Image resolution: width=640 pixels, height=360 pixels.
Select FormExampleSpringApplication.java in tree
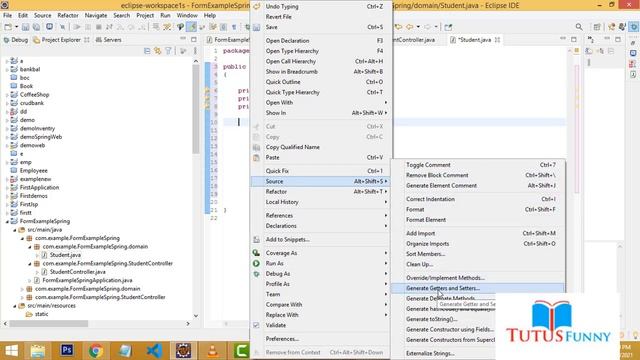coord(87,280)
